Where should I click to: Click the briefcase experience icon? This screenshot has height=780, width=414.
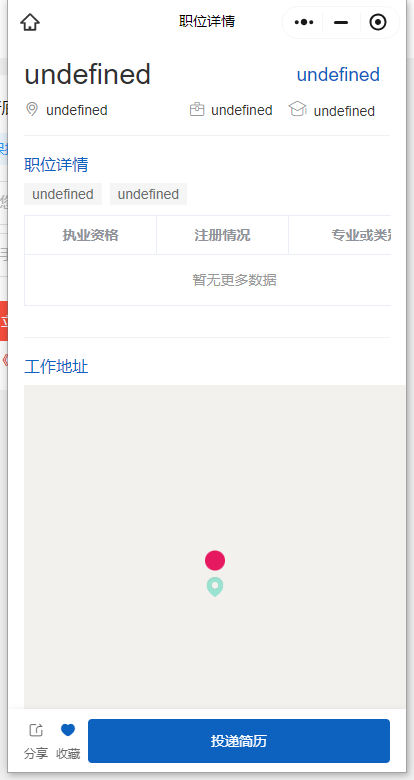[197, 109]
